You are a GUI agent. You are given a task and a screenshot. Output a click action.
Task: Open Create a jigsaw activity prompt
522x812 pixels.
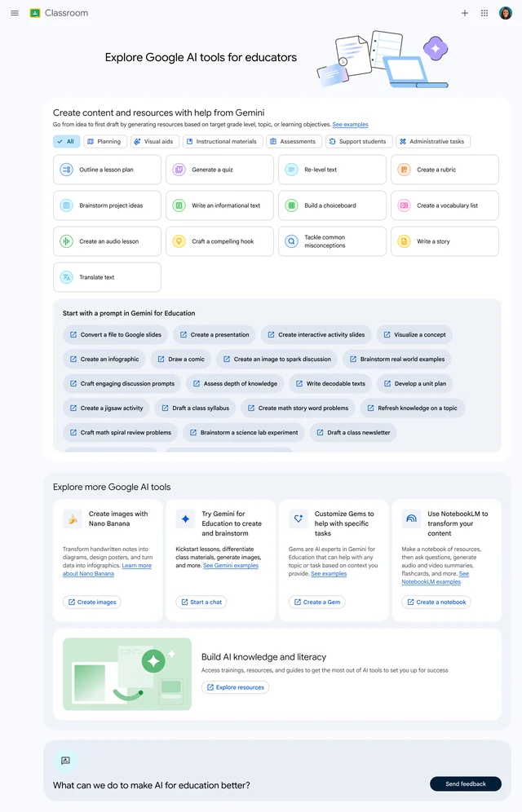click(x=106, y=408)
